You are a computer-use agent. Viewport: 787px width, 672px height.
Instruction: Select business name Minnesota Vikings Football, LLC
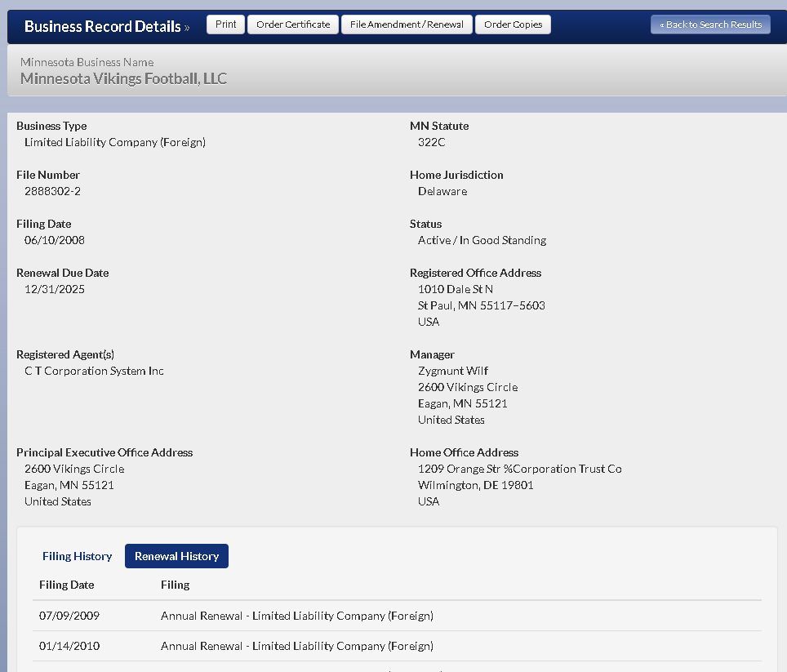pos(123,78)
